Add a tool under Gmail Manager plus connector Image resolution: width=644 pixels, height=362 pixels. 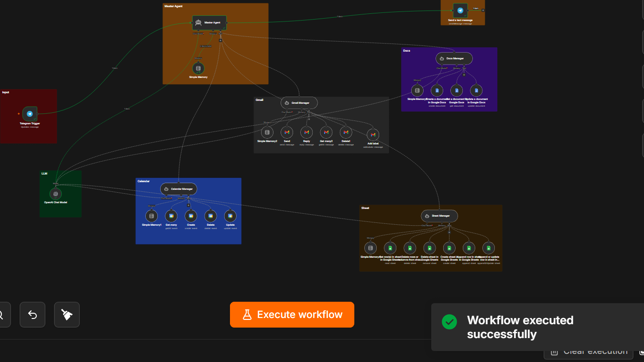[309, 119]
